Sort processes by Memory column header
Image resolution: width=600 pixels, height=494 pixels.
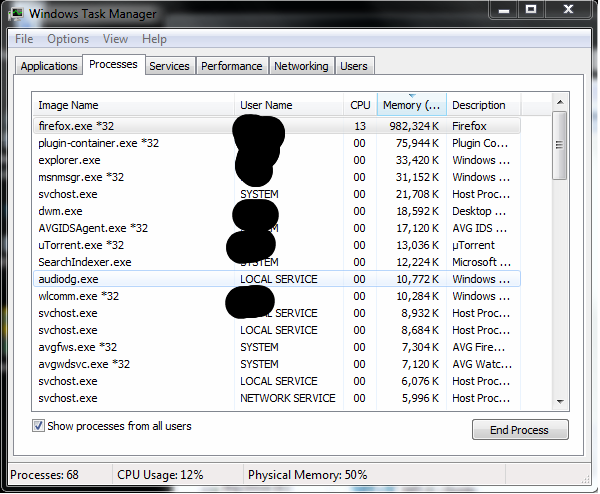(410, 105)
